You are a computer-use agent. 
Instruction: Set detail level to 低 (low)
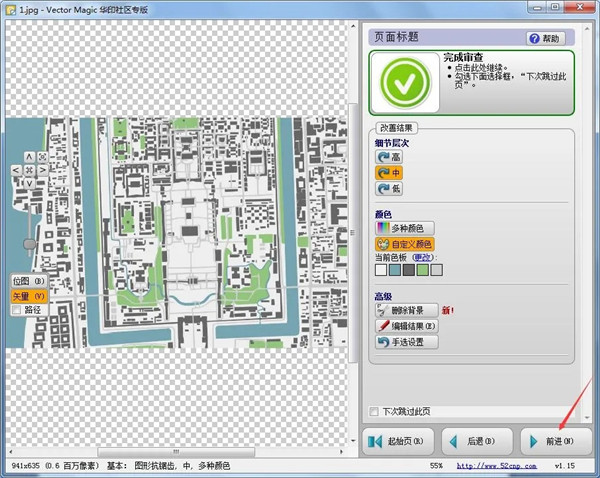click(x=389, y=188)
